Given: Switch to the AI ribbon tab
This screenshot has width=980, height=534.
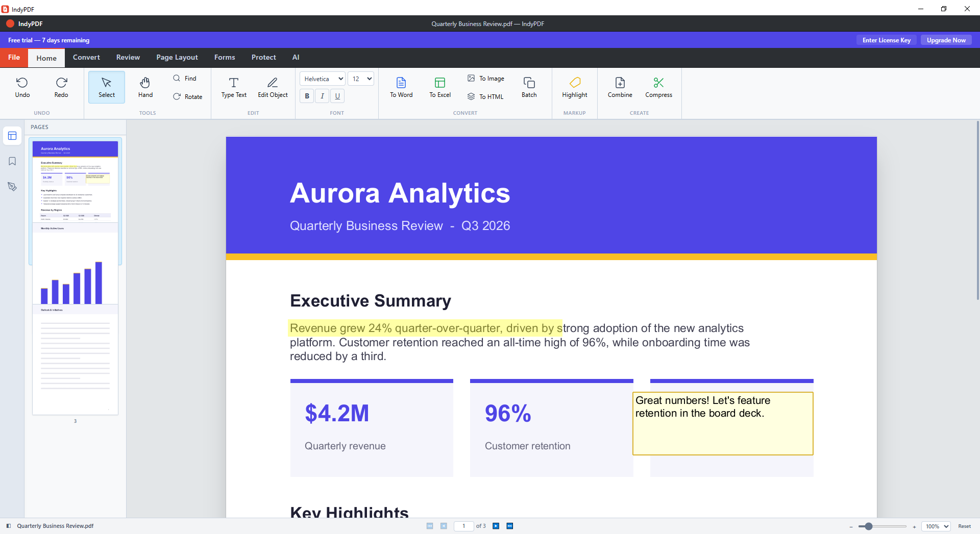Looking at the screenshot, I should [x=296, y=57].
